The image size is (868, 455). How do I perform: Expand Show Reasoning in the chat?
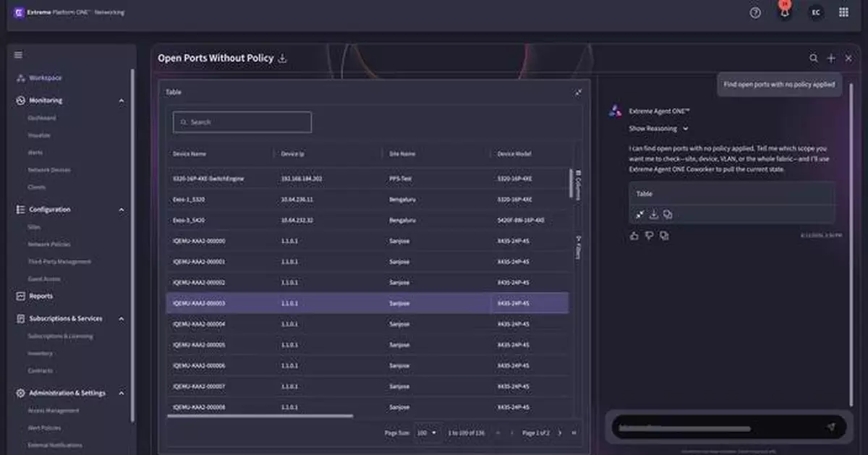point(658,129)
